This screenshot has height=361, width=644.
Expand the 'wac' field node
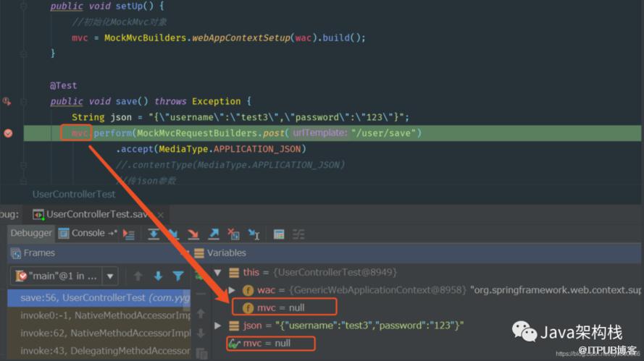coord(232,290)
